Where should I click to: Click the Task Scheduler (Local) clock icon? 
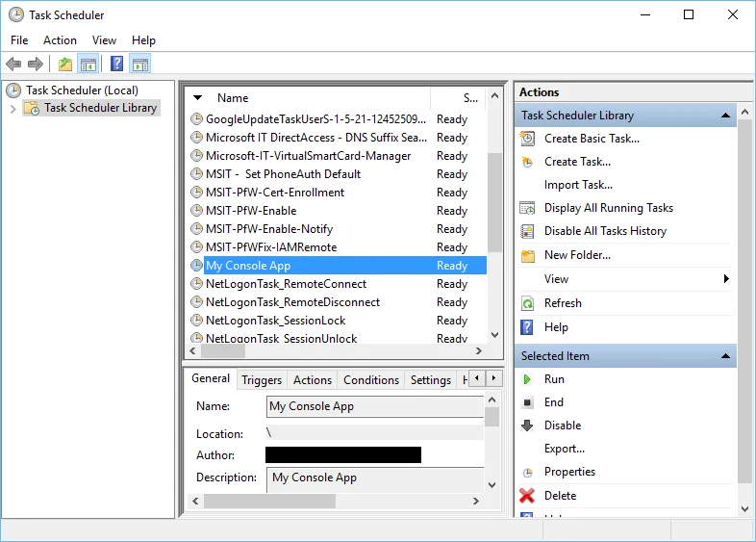[x=13, y=90]
